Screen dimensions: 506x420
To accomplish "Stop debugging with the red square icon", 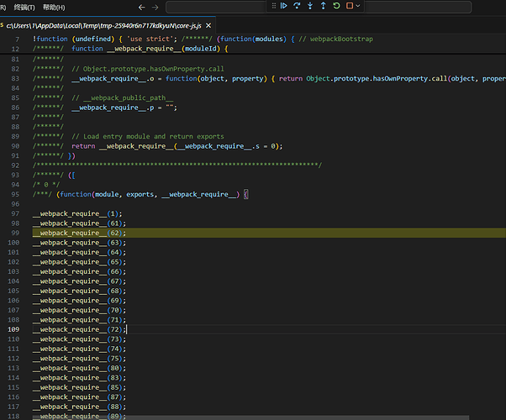I will click(349, 6).
